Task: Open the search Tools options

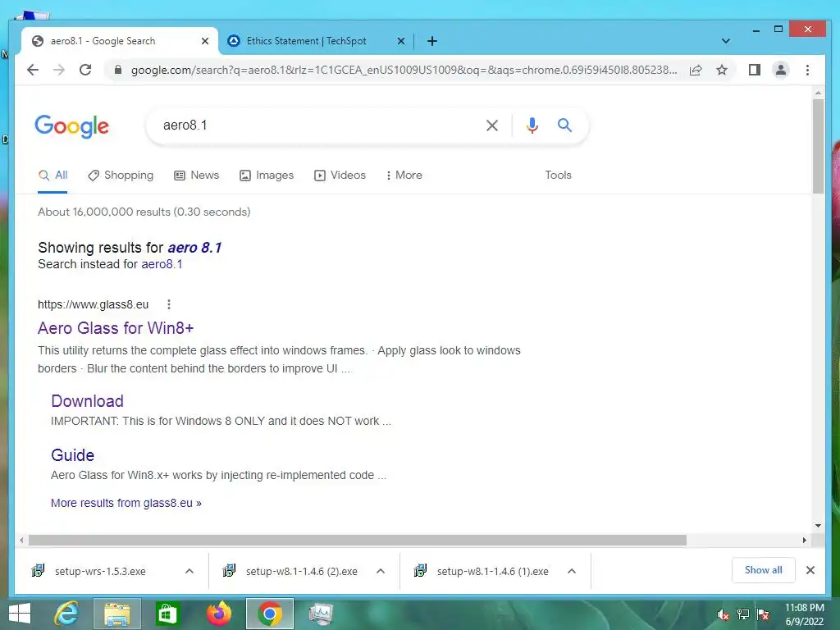Action: coord(558,176)
